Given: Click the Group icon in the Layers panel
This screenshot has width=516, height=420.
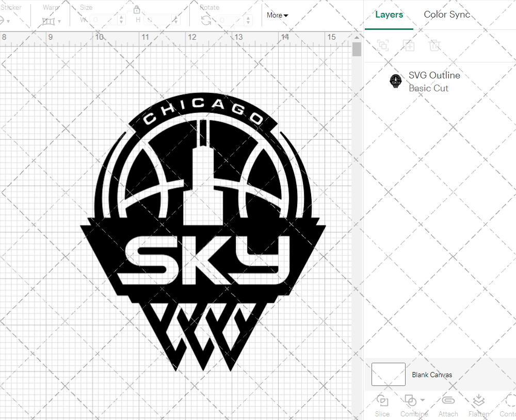Looking at the screenshot, I should pos(383,45).
